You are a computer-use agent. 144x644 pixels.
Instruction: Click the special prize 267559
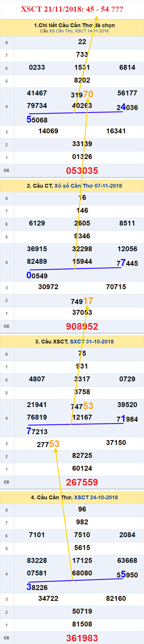[x=82, y=482]
